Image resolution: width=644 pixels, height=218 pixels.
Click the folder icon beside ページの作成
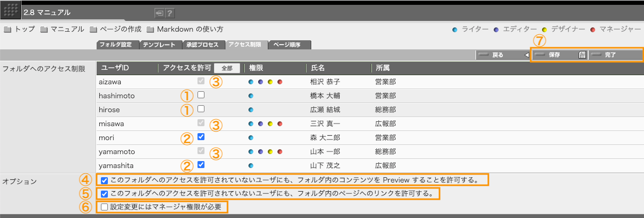coord(93,30)
